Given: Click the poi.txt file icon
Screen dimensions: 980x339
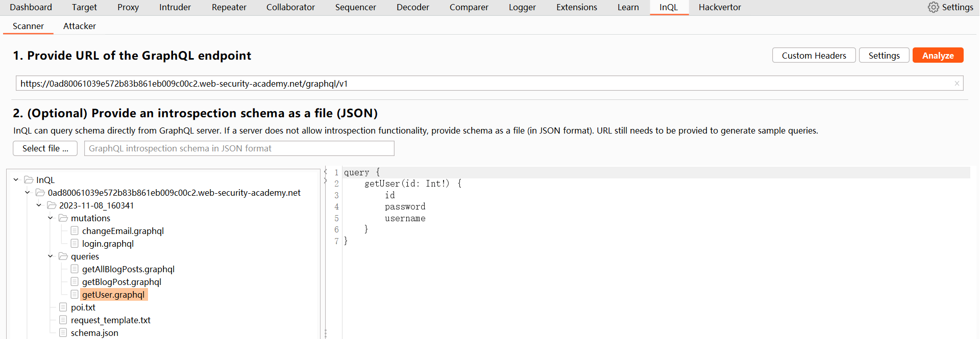Looking at the screenshot, I should tap(63, 307).
